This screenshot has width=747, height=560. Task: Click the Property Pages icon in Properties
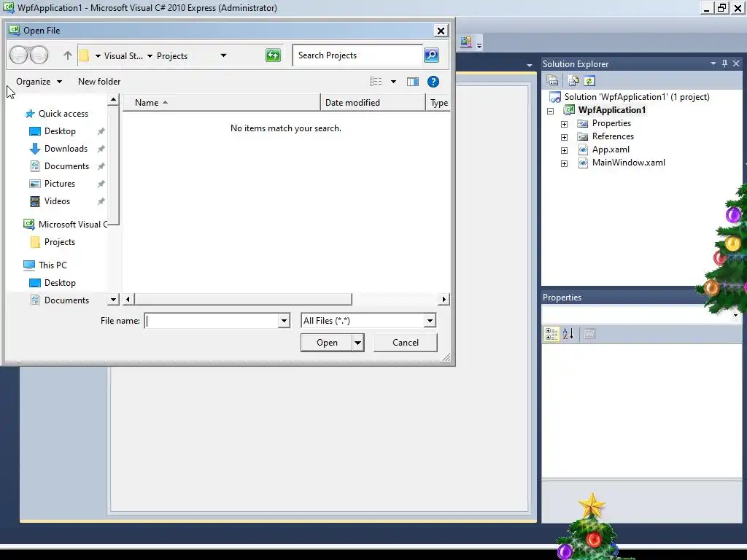589,334
